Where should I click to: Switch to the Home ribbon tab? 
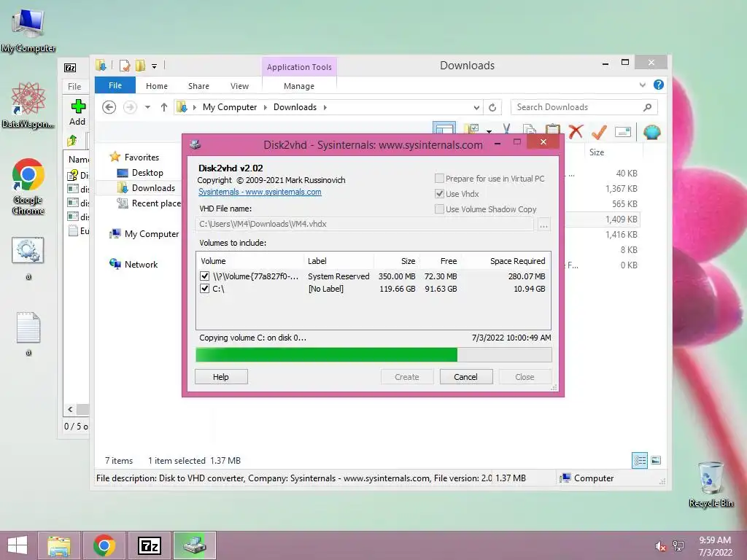coord(157,86)
